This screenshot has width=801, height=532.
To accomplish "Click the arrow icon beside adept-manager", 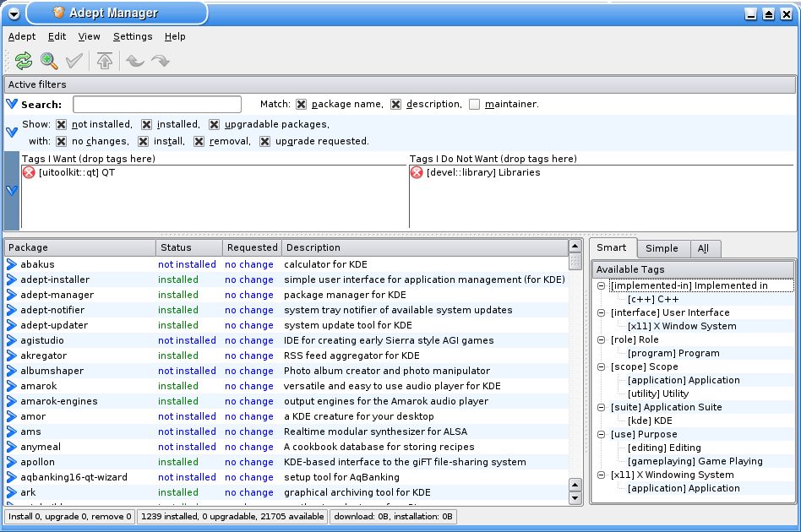I will point(12,295).
